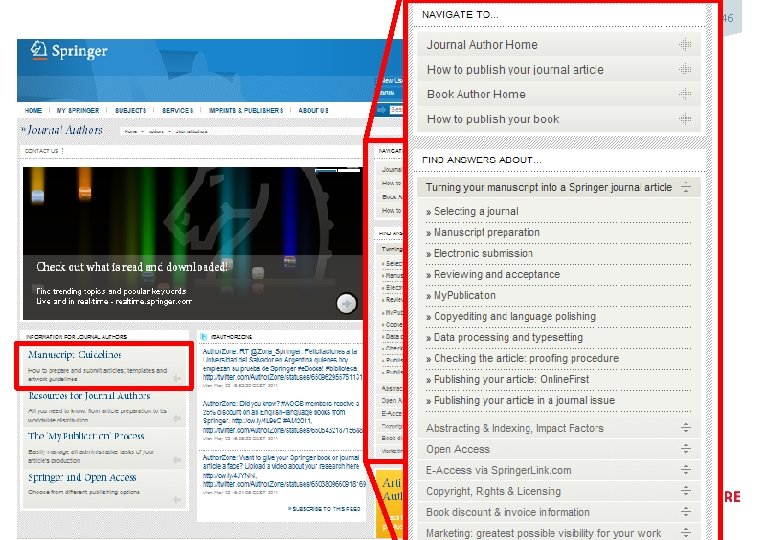The image size is (780, 540).
Task: Open Checking the article: proofing procedure
Action: click(526, 358)
